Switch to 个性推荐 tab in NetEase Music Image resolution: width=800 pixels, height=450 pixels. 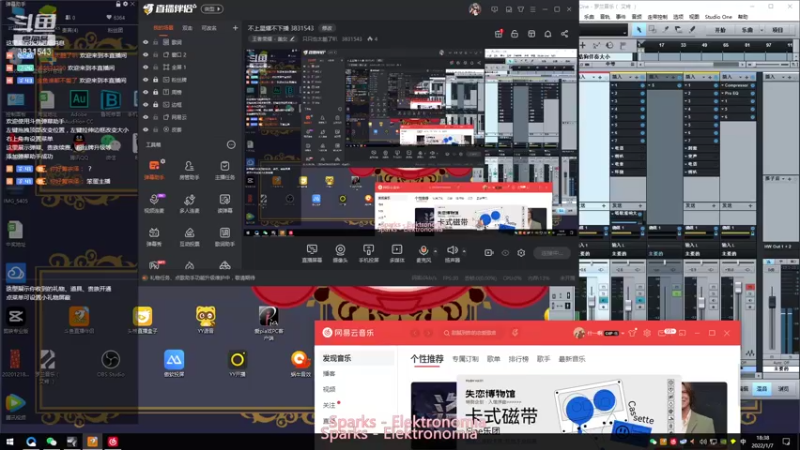(x=427, y=359)
